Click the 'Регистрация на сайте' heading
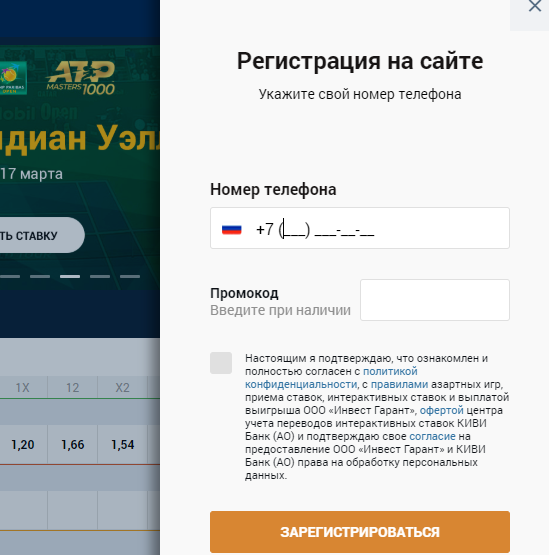This screenshot has height=555, width=549. pos(360,61)
